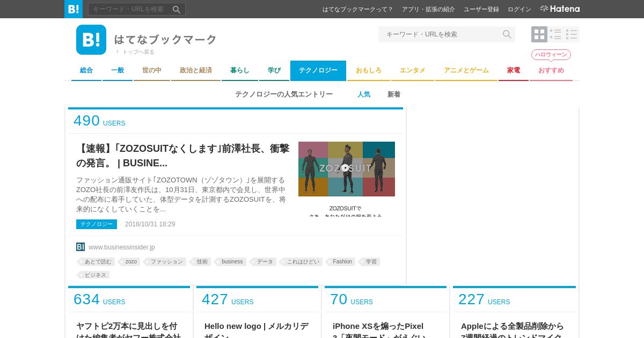Click the 技術 tag
This screenshot has height=338, width=644.
point(201,262)
